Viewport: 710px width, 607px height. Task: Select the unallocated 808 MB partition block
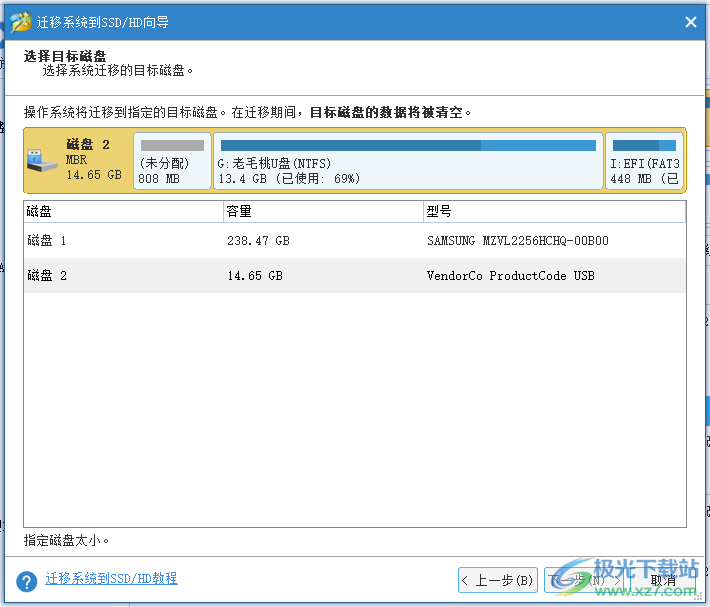(x=172, y=161)
